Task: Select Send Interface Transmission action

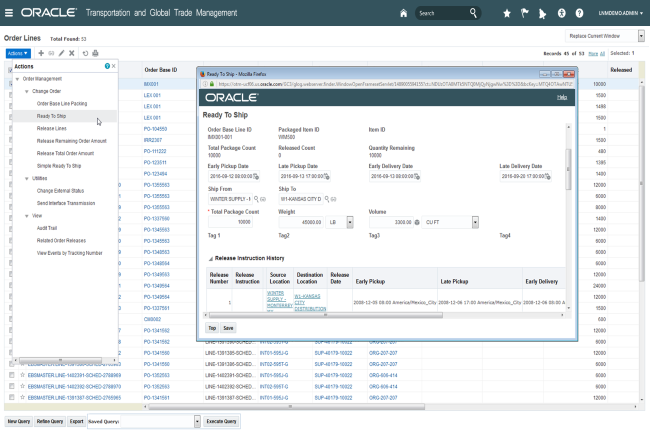Action: click(x=66, y=203)
